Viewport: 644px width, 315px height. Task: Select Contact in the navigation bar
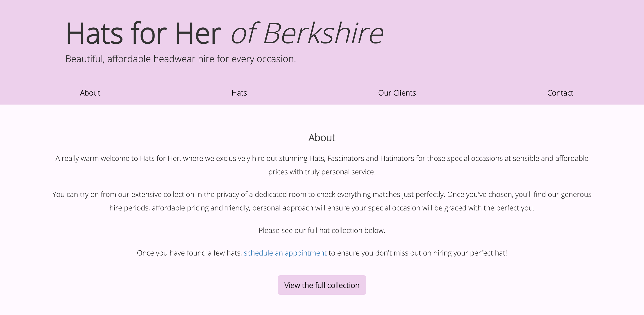point(560,93)
